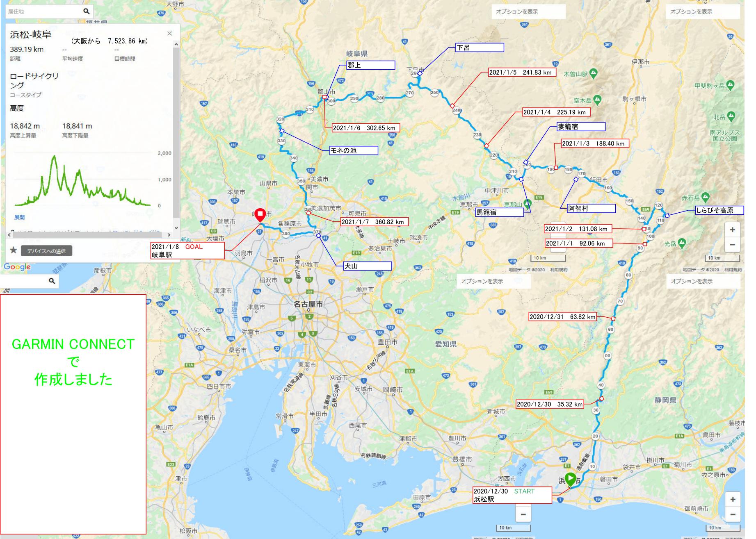Select the 170 km route marker
The width and height of the screenshot is (756, 539).
pyautogui.click(x=581, y=174)
